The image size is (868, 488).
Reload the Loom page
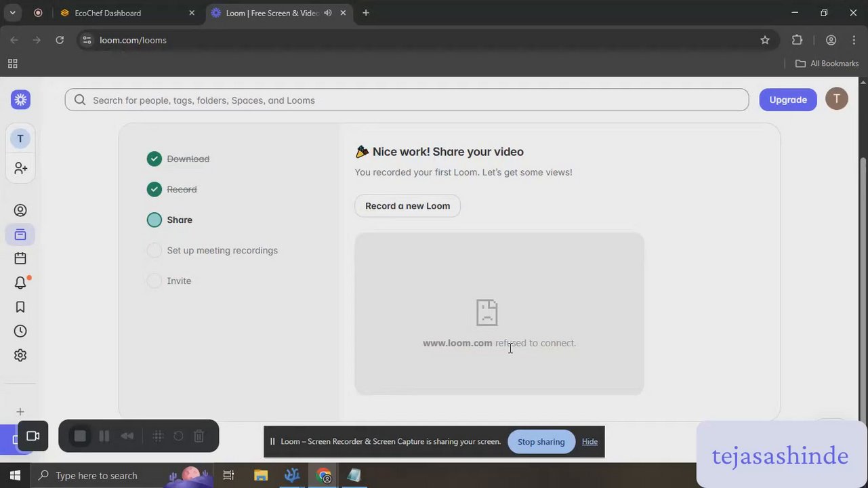pyautogui.click(x=60, y=40)
